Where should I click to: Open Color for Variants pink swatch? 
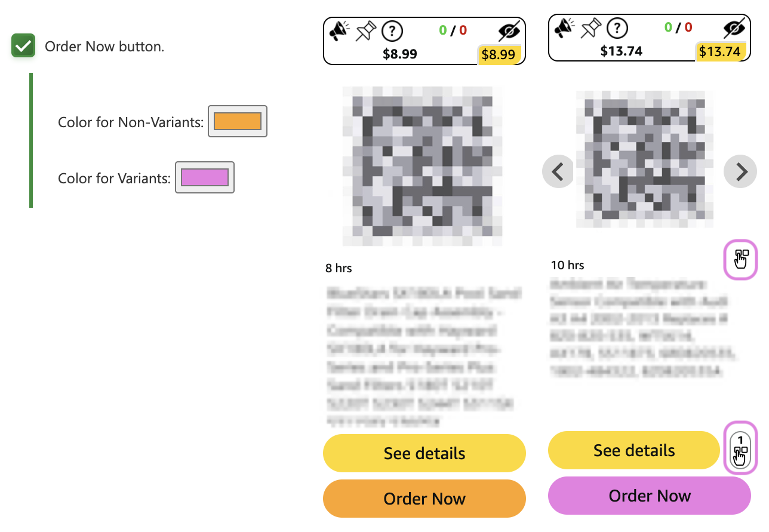point(205,177)
